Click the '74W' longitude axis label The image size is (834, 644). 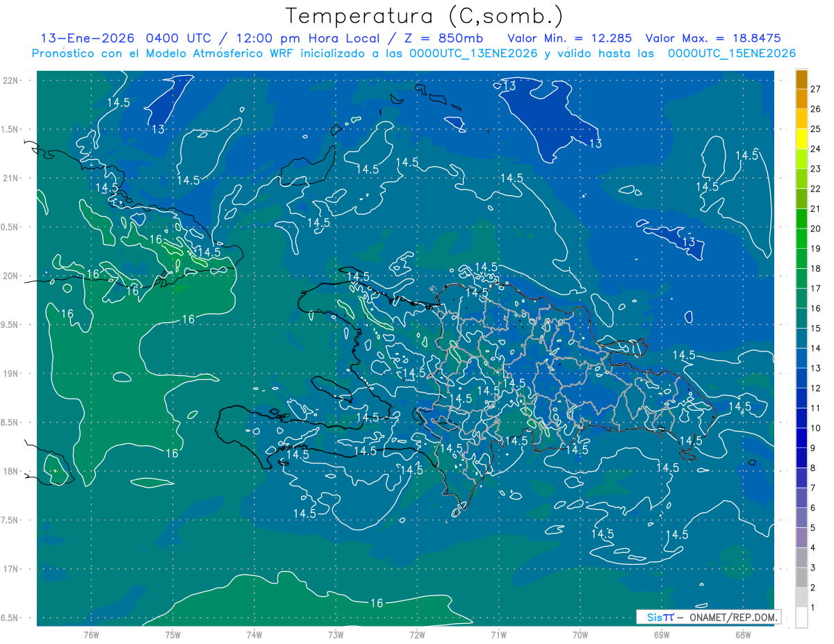point(254,634)
